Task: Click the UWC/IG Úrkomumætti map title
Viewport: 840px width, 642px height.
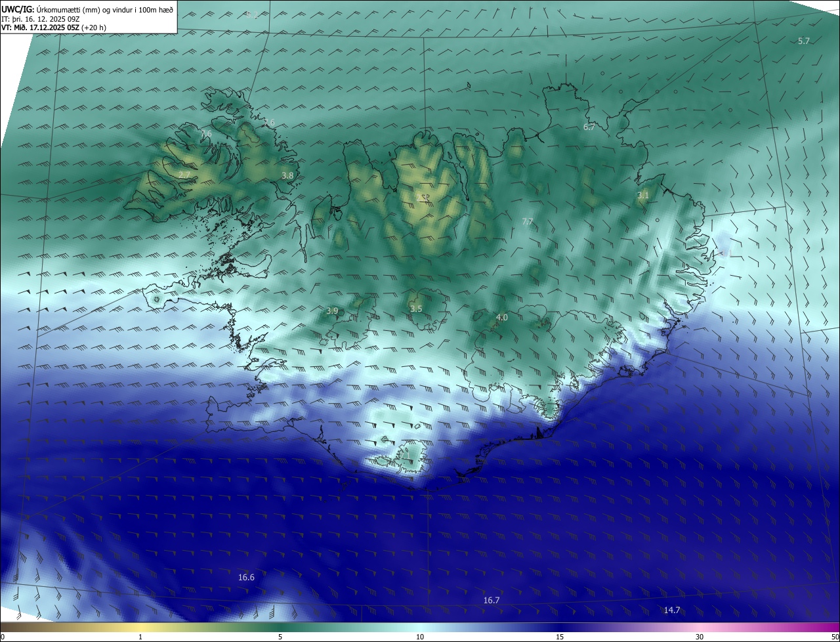Action: coord(87,9)
